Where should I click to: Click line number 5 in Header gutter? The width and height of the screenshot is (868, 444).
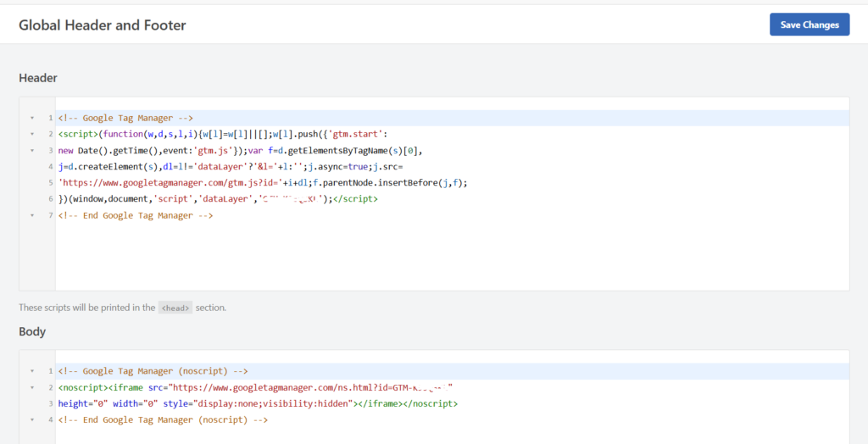50,183
